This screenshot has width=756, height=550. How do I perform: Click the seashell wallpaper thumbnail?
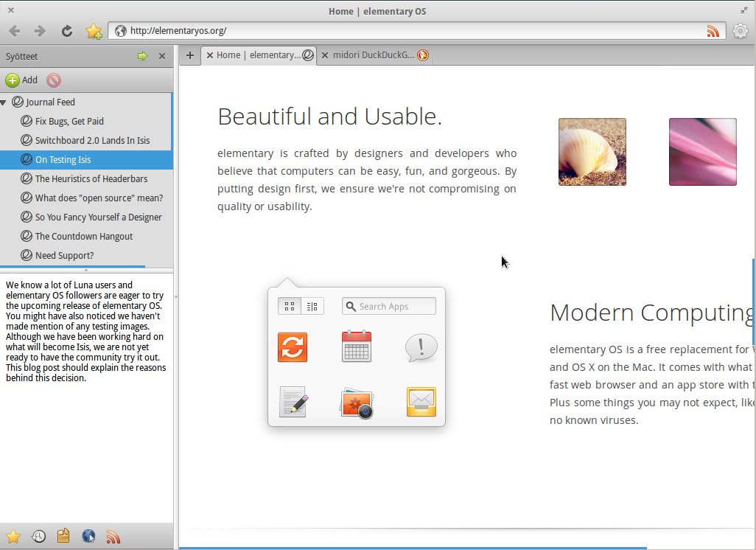592,152
